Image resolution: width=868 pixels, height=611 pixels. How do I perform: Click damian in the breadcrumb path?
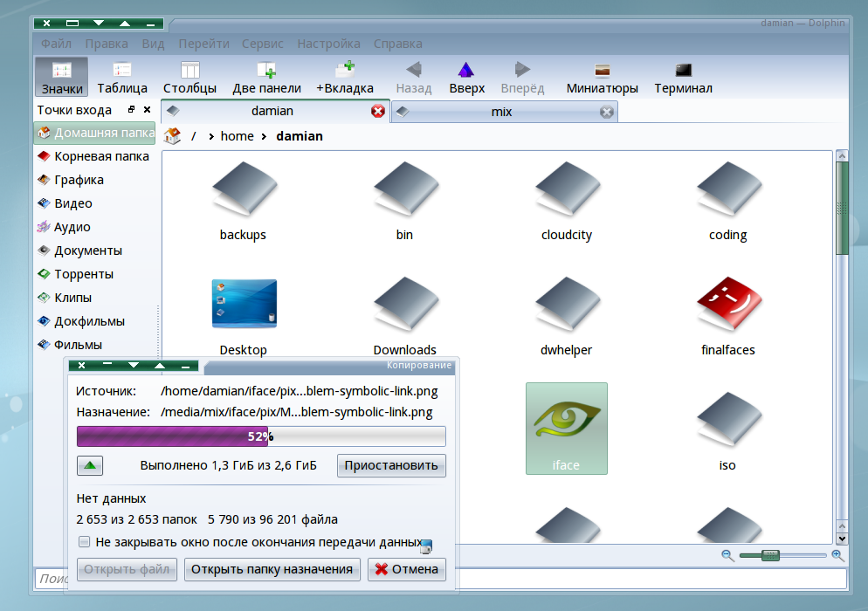300,136
